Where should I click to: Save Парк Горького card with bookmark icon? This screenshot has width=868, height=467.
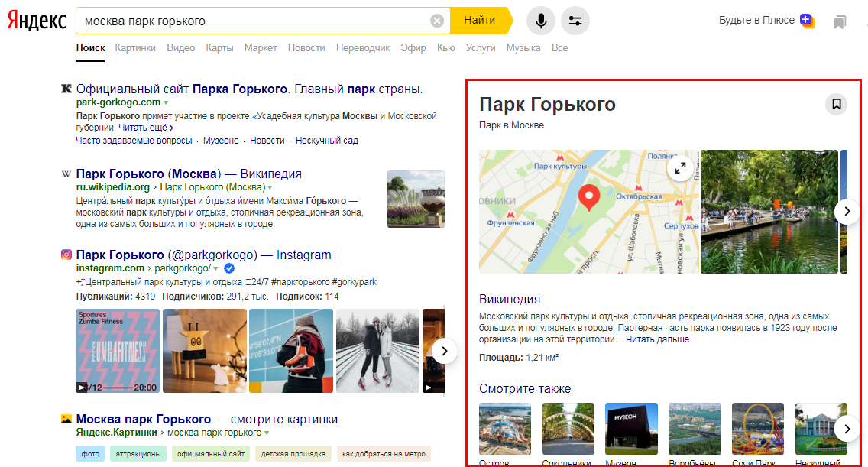[837, 104]
